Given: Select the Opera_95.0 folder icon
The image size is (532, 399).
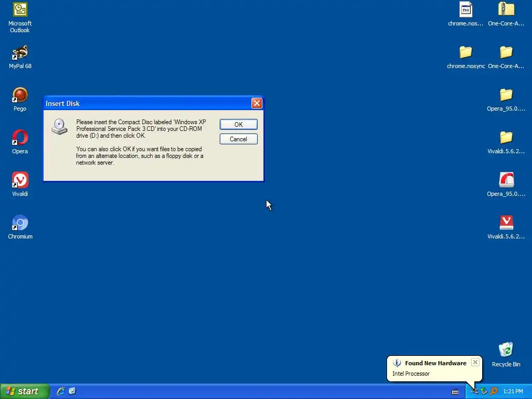Looking at the screenshot, I should (506, 99).
